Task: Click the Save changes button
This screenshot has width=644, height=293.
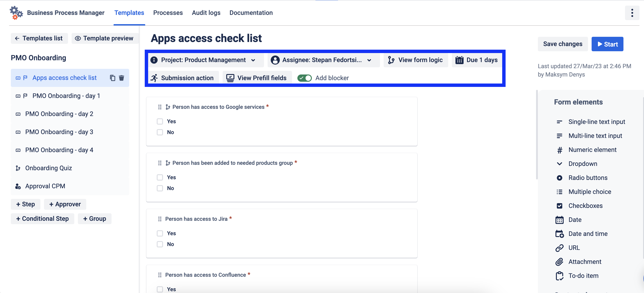Action: tap(562, 44)
